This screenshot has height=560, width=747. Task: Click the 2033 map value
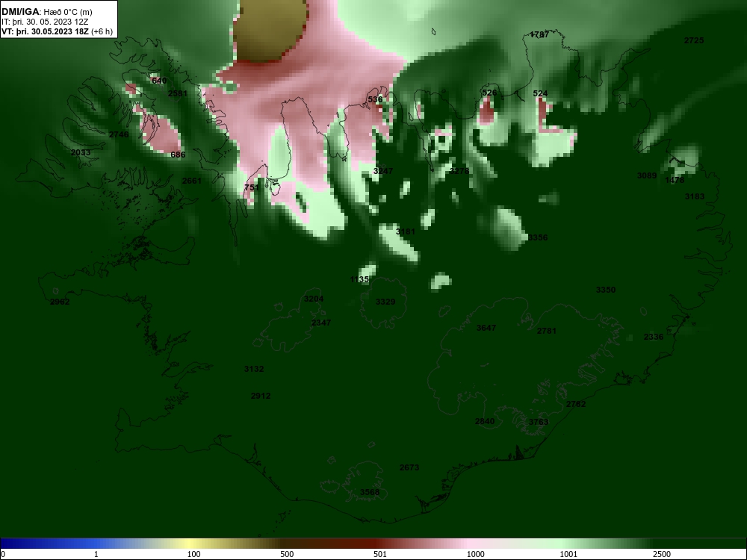click(x=81, y=153)
